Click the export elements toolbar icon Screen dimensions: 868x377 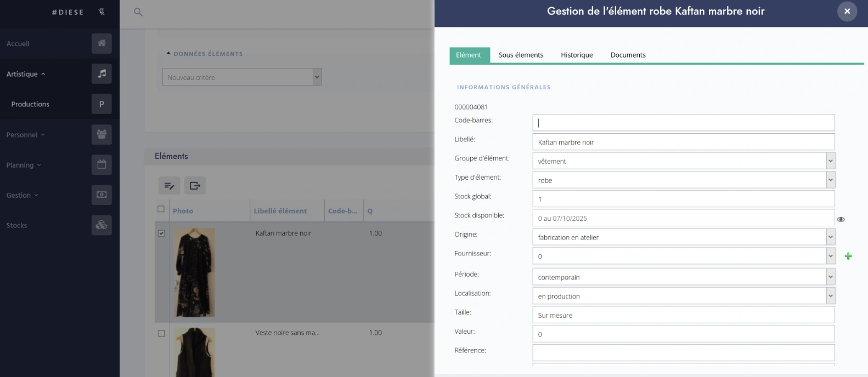point(195,186)
